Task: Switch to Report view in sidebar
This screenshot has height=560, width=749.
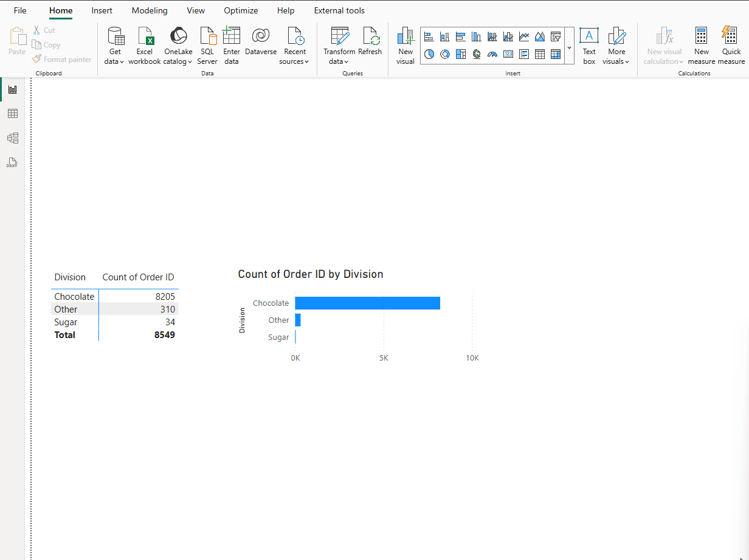Action: [x=12, y=89]
